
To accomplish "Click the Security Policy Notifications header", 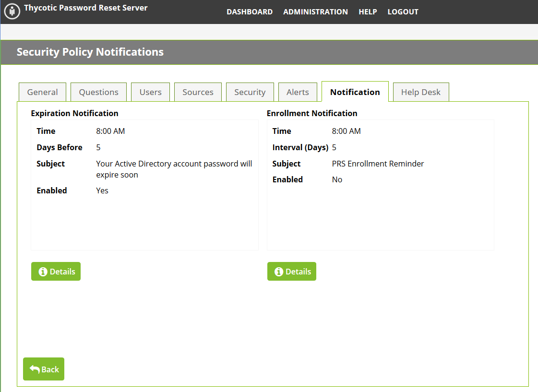I will pyautogui.click(x=90, y=52).
